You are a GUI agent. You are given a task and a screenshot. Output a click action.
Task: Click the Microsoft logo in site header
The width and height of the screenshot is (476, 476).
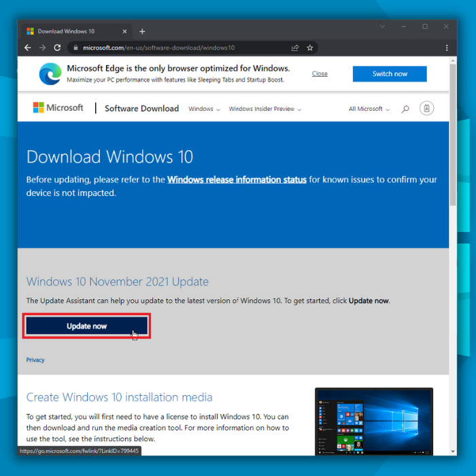[x=58, y=107]
